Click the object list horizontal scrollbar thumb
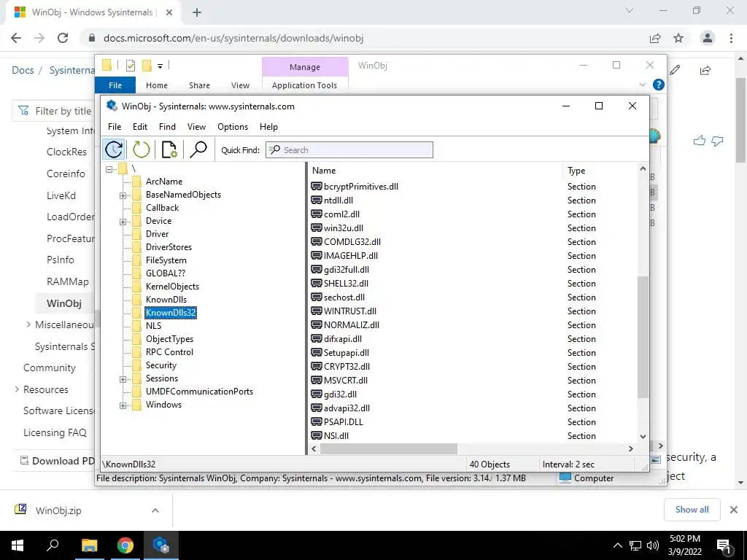This screenshot has width=747, height=560. [x=388, y=448]
